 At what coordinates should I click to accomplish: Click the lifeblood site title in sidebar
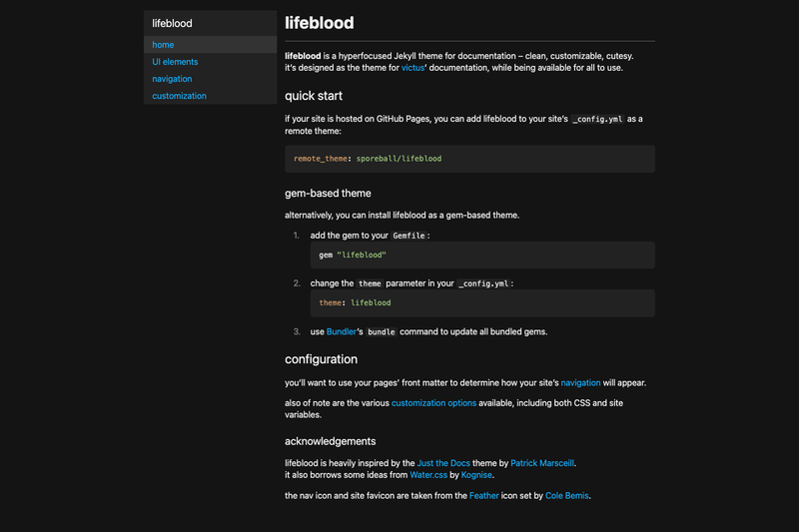(172, 23)
